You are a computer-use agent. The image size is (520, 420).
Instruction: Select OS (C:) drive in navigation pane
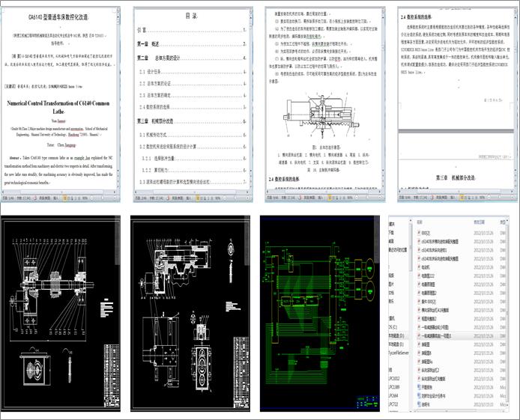[393, 327]
